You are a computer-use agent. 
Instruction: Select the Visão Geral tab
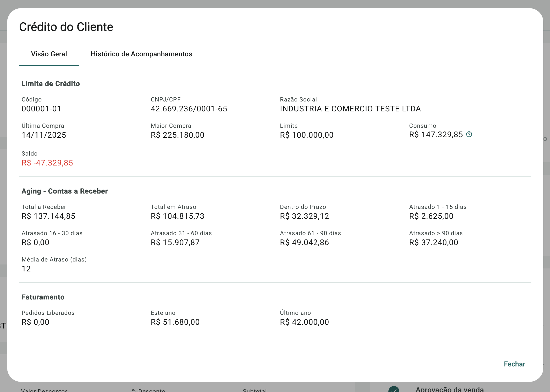pyautogui.click(x=49, y=54)
